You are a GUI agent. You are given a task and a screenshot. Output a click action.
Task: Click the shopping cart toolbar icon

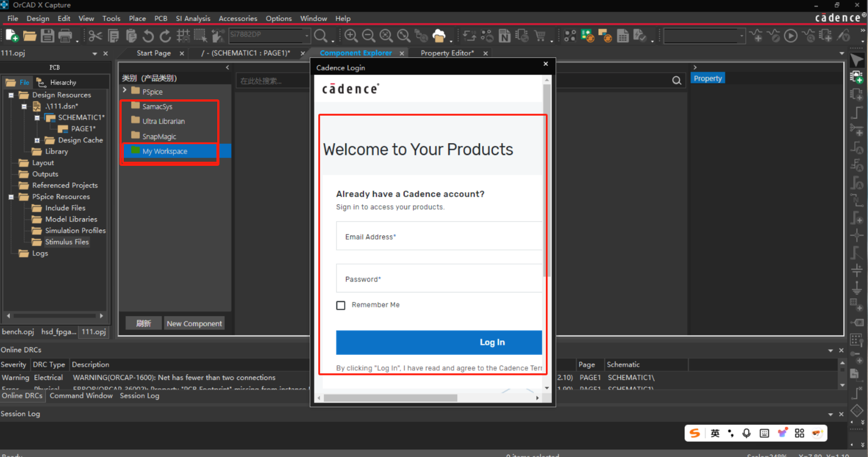[540, 36]
